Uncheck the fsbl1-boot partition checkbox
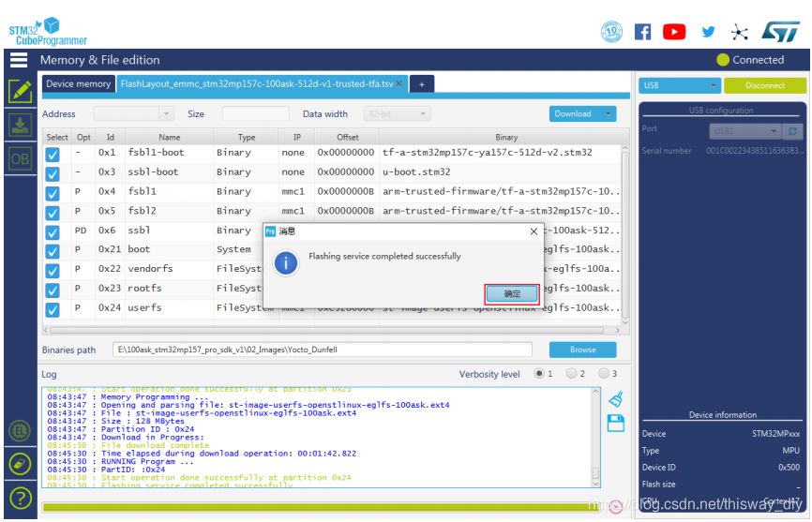This screenshot has width=812, height=522. click(53, 155)
